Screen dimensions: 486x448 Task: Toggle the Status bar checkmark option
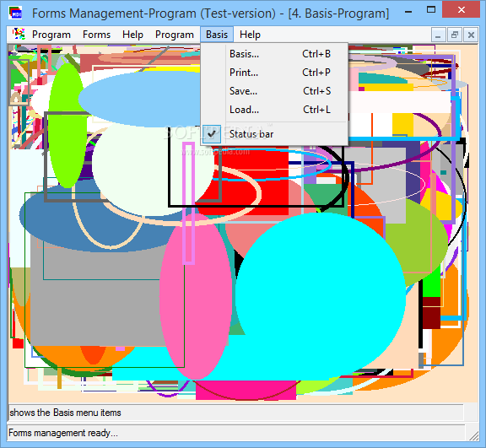274,134
